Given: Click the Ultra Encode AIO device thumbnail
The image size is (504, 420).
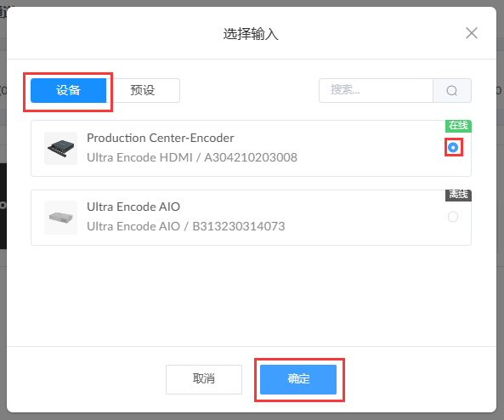Looking at the screenshot, I should 60,218.
